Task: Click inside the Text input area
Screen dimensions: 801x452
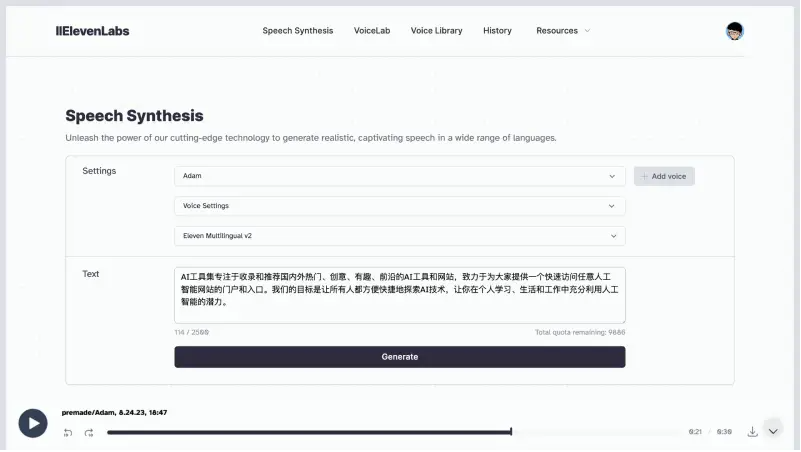Action: 399,294
